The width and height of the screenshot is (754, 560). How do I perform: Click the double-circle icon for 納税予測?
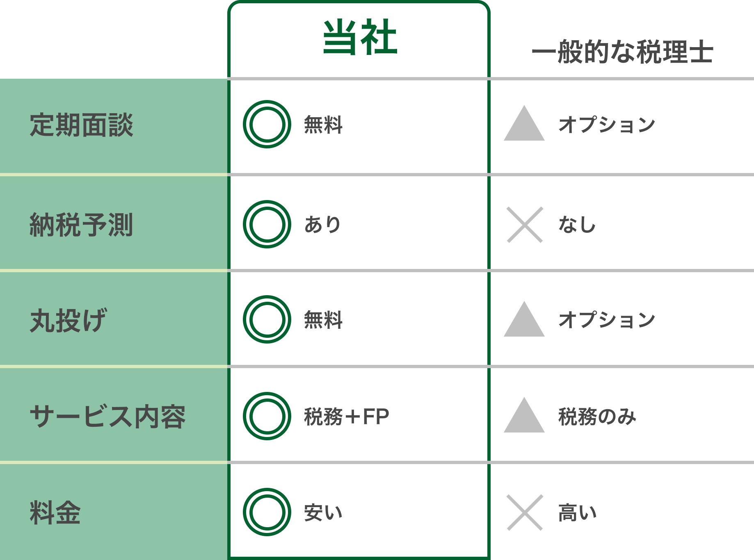[x=267, y=224]
